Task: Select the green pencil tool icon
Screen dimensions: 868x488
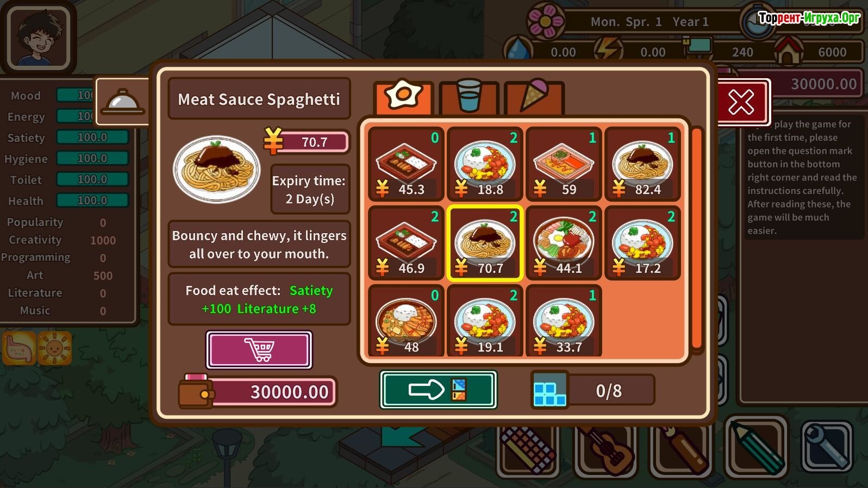Action: (756, 446)
